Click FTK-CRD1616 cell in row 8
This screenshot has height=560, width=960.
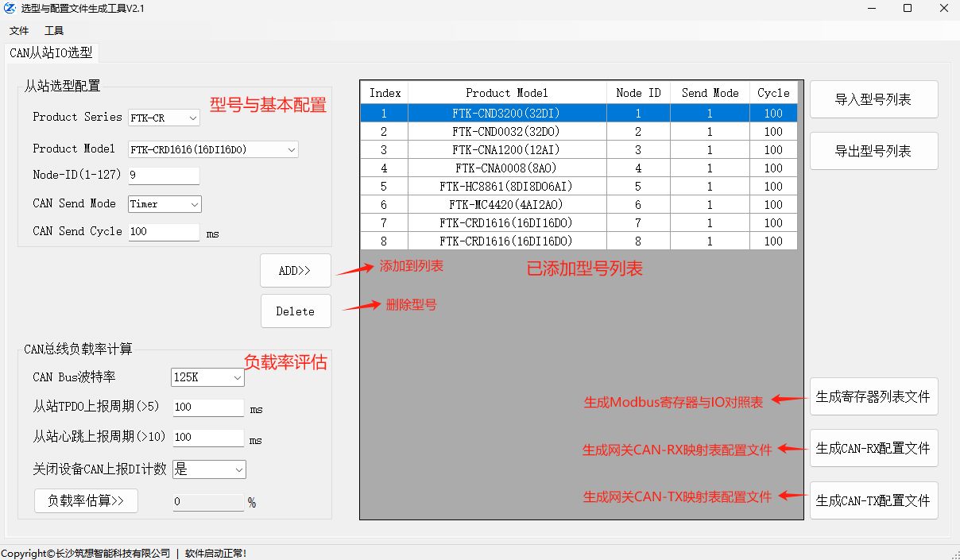pos(507,241)
